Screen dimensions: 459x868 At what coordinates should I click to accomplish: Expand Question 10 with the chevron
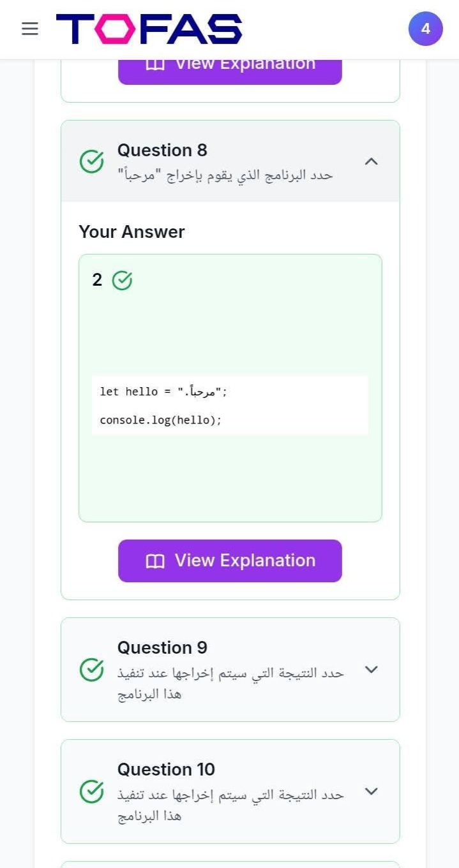(371, 791)
